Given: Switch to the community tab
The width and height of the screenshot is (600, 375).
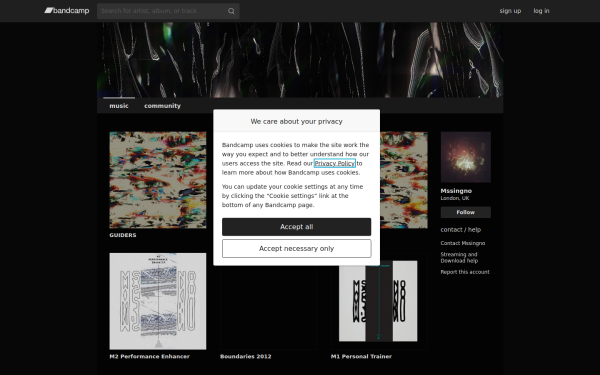Looking at the screenshot, I should click(x=162, y=106).
